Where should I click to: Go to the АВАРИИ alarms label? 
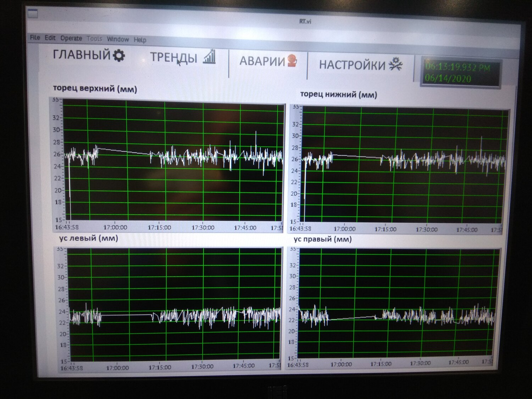(262, 61)
